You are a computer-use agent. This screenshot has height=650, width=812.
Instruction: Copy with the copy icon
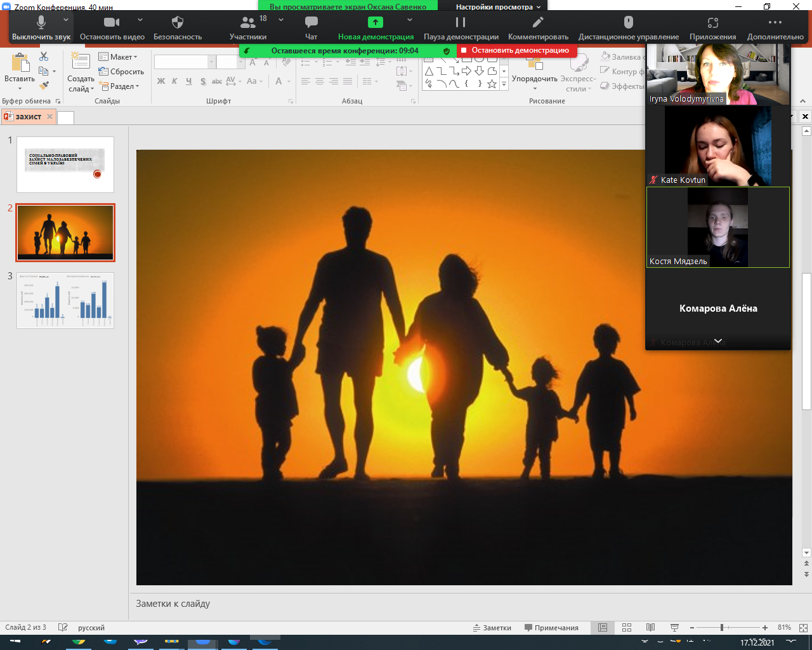[x=44, y=71]
